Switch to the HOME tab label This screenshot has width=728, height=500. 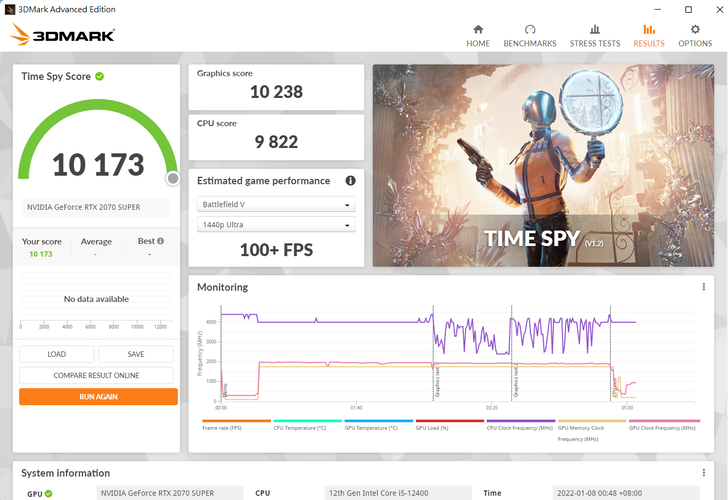pyautogui.click(x=478, y=43)
